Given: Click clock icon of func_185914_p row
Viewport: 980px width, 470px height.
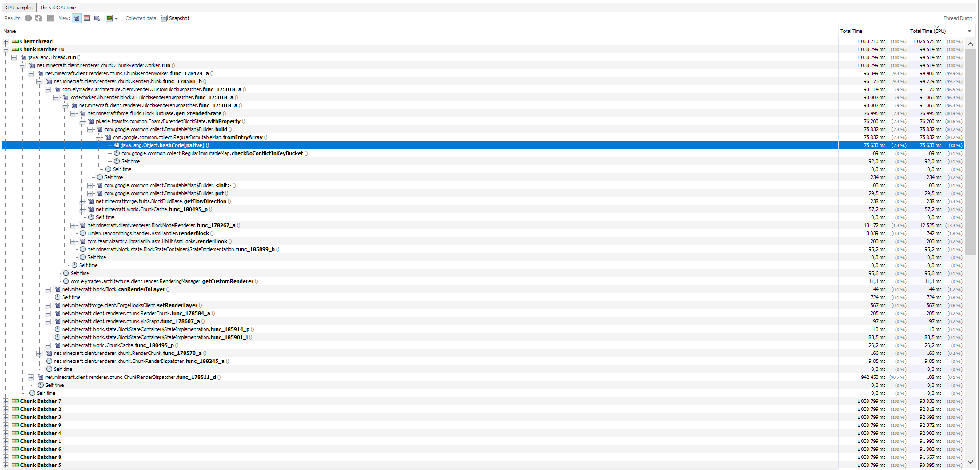Looking at the screenshot, I should (57, 329).
